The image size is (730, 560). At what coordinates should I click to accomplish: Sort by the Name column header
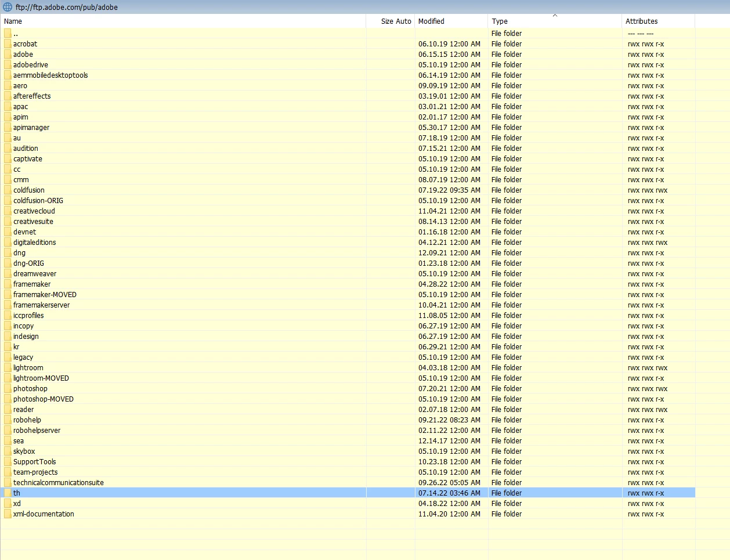pyautogui.click(x=183, y=21)
